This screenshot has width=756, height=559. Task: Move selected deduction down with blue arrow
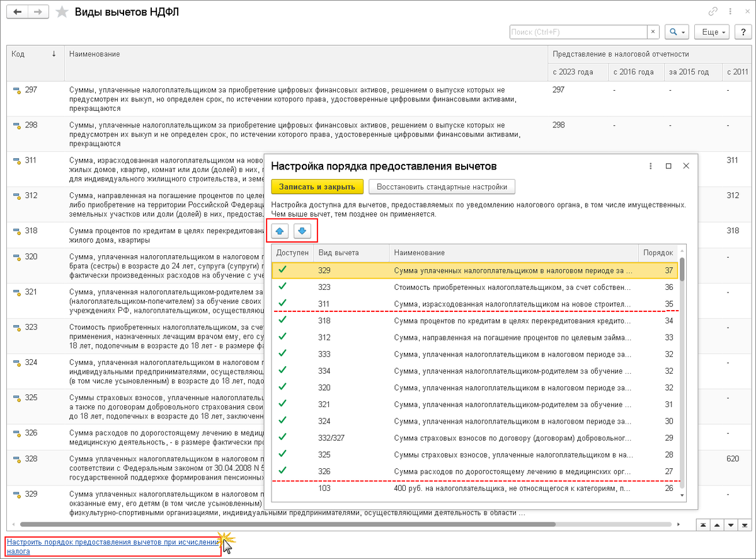pos(302,231)
